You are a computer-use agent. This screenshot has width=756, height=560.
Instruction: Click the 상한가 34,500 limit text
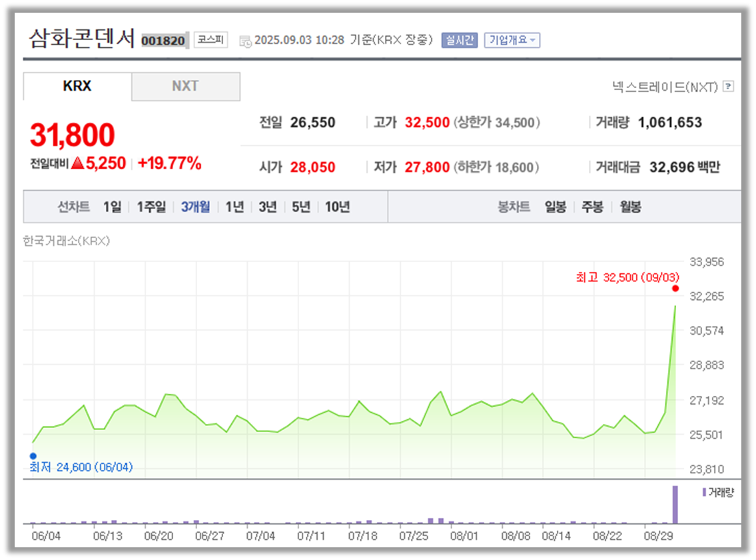coord(497,123)
